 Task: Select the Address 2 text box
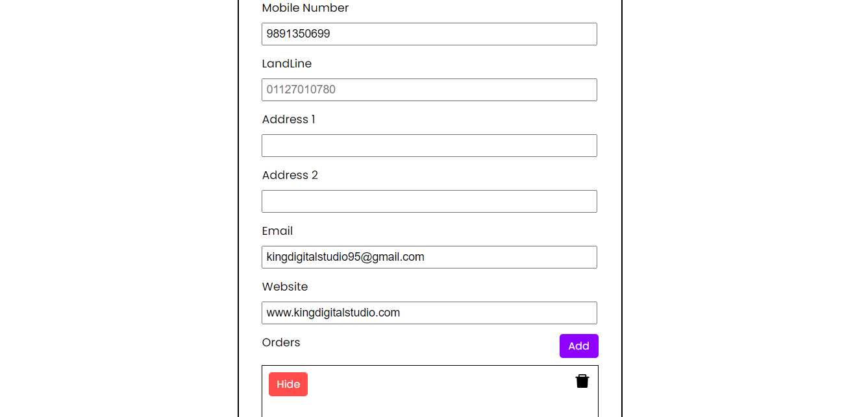point(429,201)
